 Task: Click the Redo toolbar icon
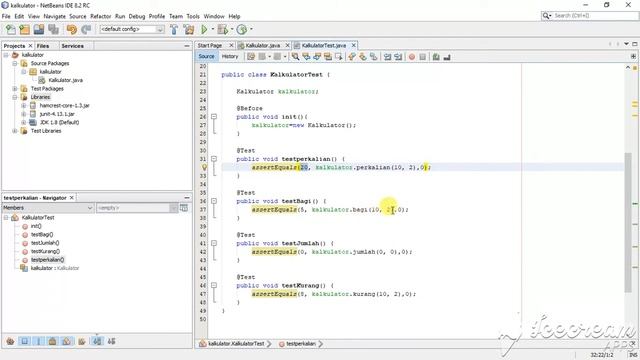pyautogui.click(x=86, y=29)
